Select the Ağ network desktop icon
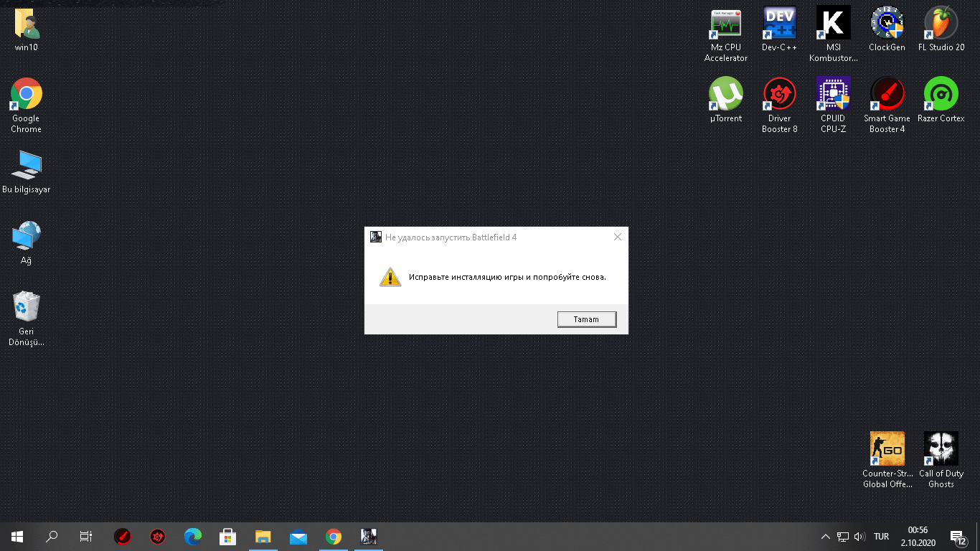Screen dimensions: 980x551 (27, 242)
